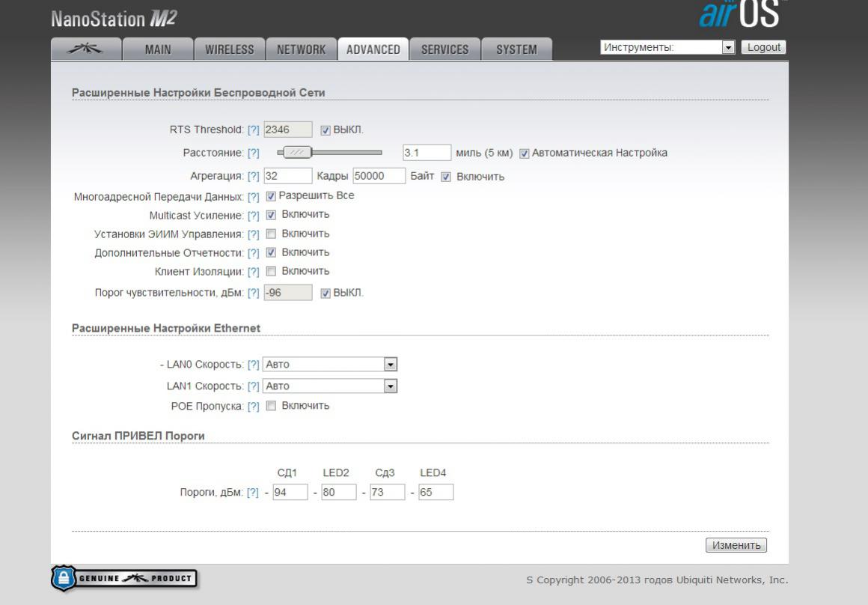Enable POE Пропуска checkbox
Image resolution: width=868 pixels, height=605 pixels.
[x=271, y=406]
